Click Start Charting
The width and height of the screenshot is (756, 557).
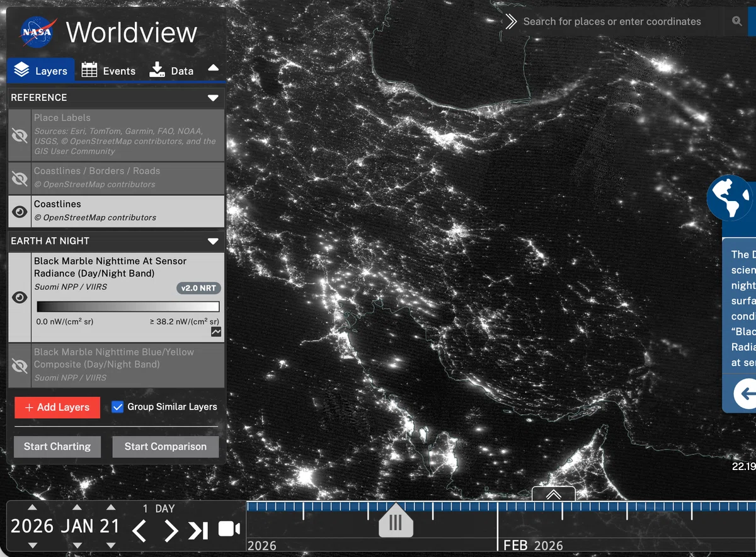57,447
